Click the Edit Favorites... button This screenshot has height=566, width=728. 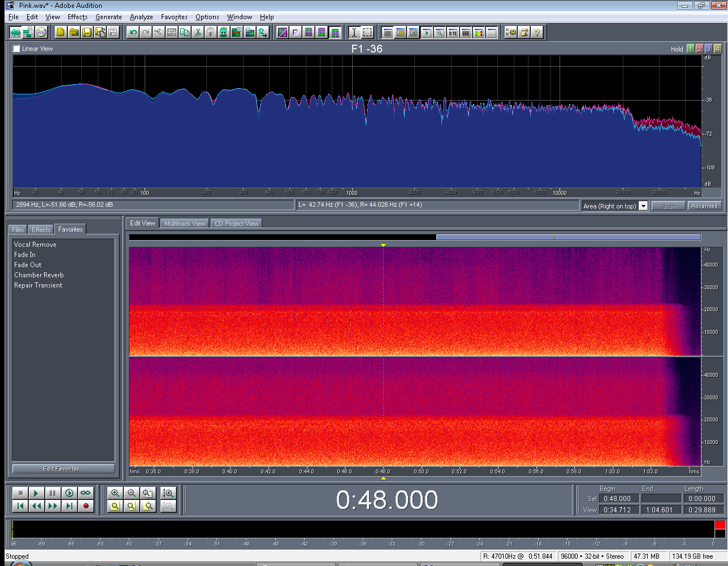[x=63, y=469]
